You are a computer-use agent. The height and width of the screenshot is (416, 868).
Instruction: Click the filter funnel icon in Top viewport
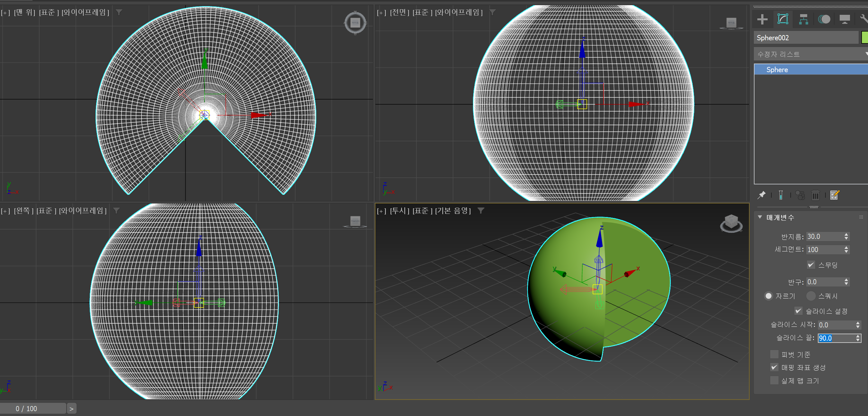[x=119, y=13]
